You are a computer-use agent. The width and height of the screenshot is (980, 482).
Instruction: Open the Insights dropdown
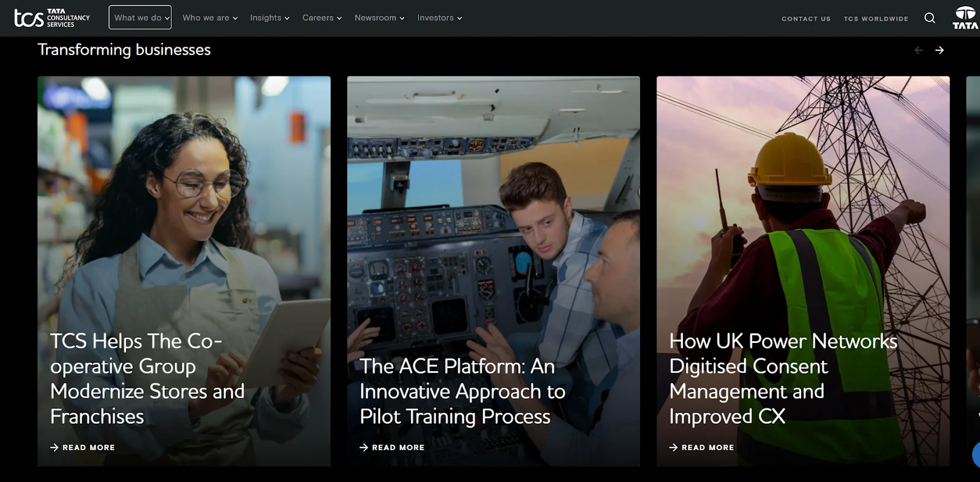(270, 18)
